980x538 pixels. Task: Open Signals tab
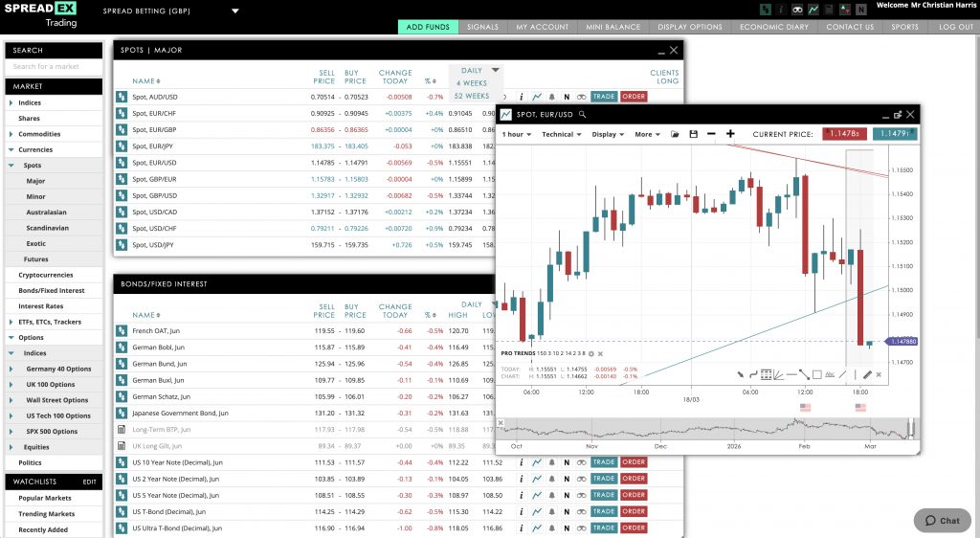[x=482, y=27]
